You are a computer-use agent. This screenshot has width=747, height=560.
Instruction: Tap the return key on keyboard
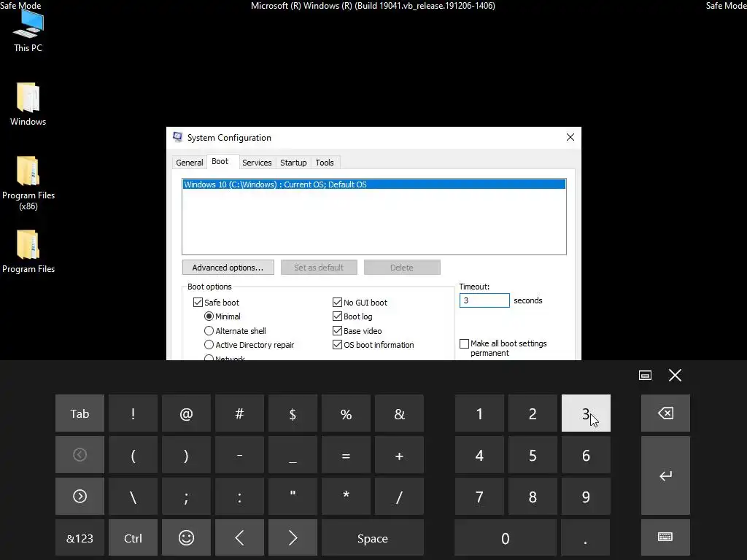[x=665, y=475]
